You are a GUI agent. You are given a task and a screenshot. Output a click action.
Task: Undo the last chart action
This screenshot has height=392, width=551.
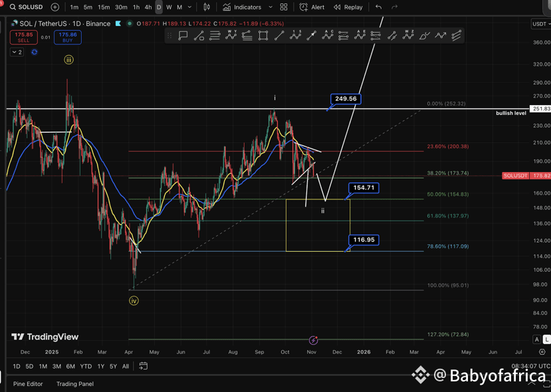point(378,7)
